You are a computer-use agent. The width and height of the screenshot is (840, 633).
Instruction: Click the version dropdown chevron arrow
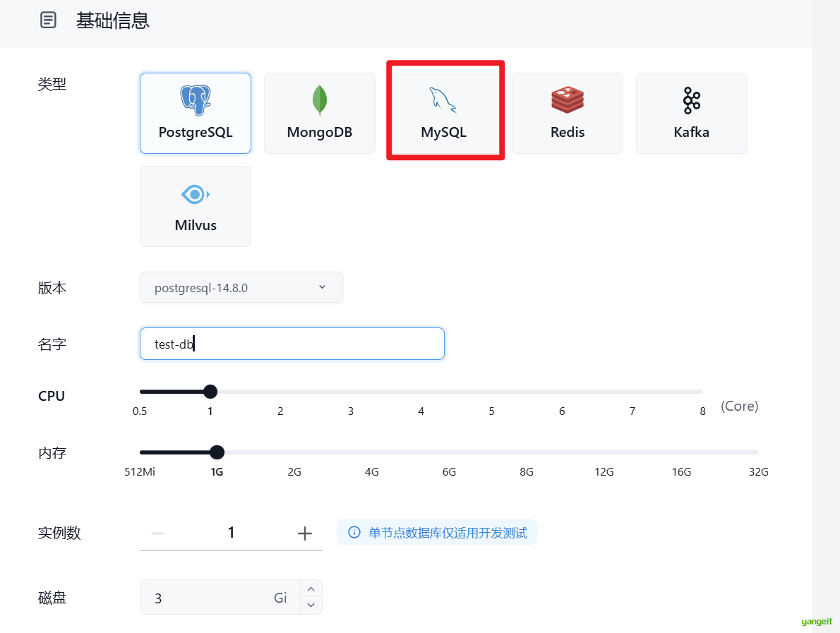point(322,287)
